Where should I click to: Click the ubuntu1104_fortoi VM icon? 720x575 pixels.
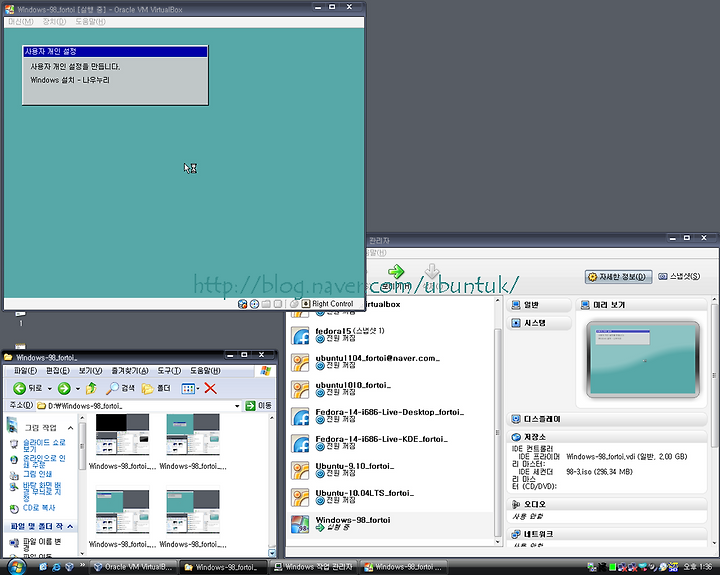300,363
